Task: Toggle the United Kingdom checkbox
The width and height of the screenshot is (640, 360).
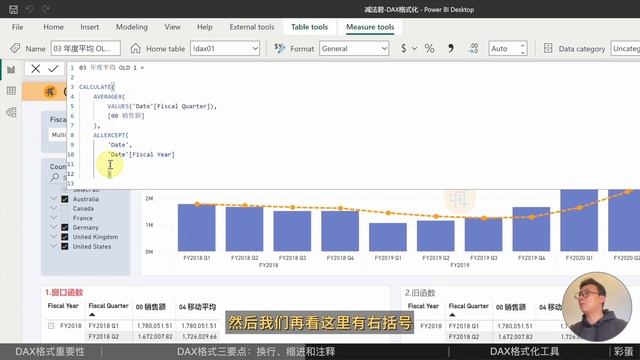Action: (64, 237)
